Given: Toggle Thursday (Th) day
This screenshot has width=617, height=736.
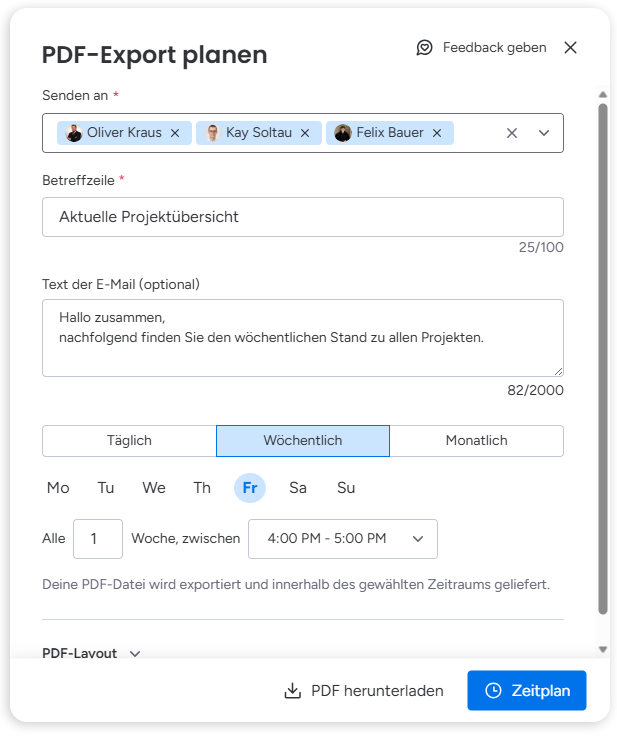Looking at the screenshot, I should coord(202,488).
